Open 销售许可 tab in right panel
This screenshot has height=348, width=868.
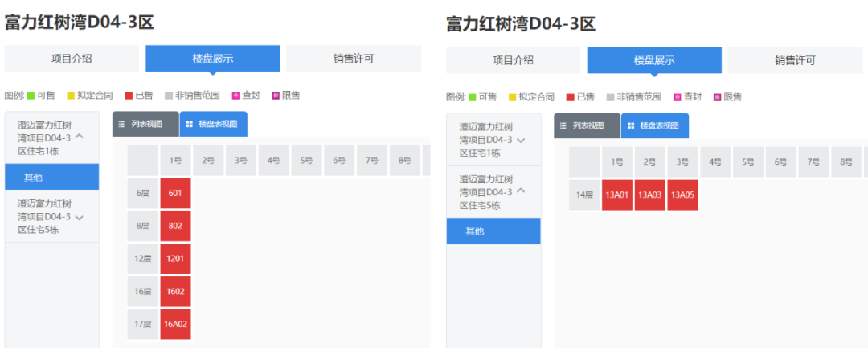[795, 60]
